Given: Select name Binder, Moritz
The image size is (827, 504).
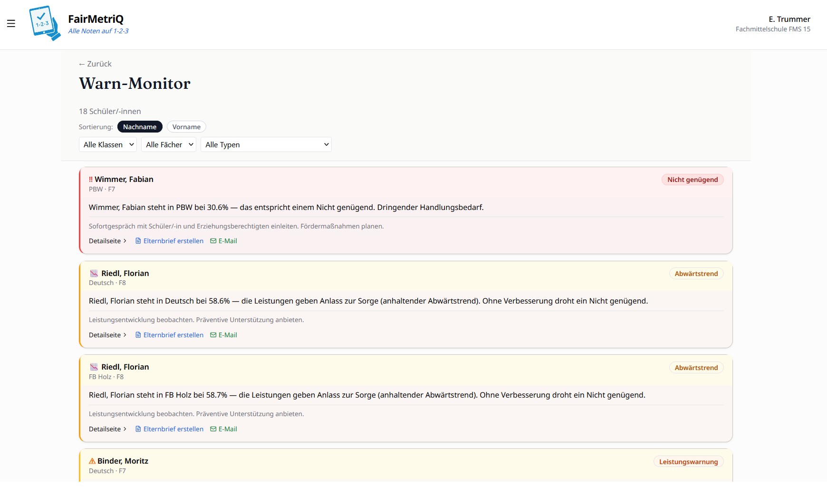Looking at the screenshot, I should coord(123,461).
